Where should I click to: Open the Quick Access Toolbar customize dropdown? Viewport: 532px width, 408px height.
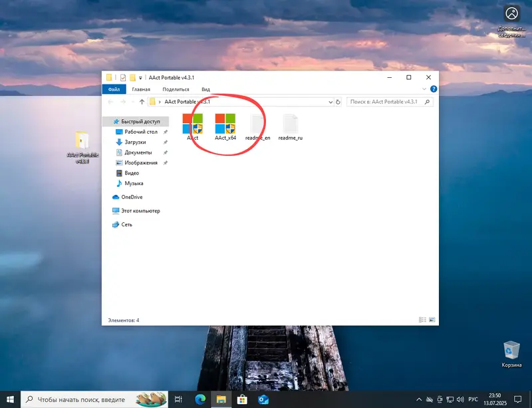(x=142, y=77)
